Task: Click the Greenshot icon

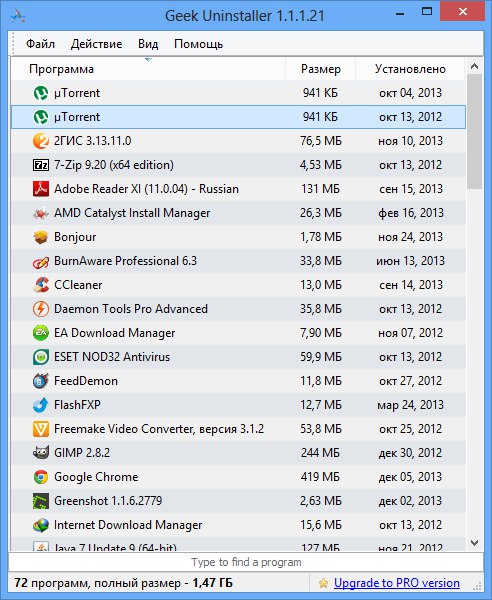Action: [x=41, y=501]
